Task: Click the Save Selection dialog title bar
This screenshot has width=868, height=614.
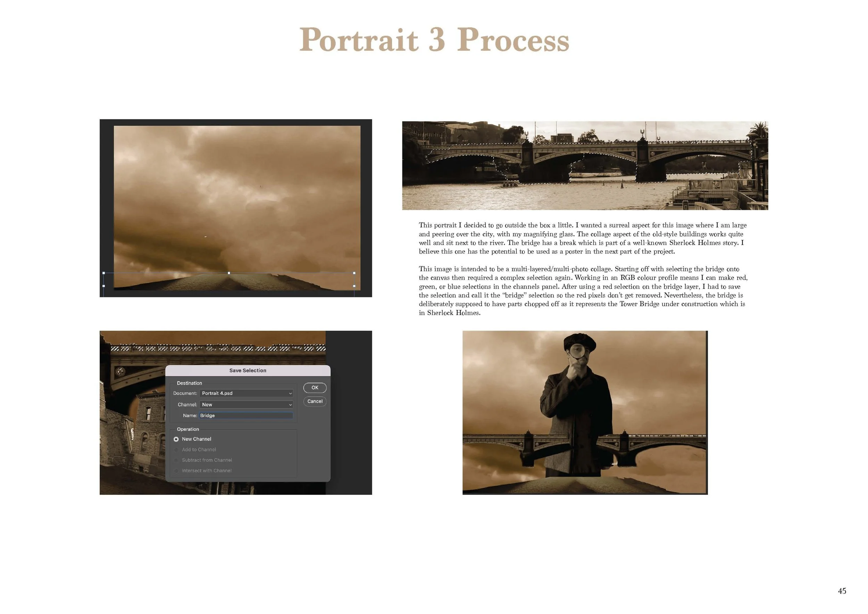Action: (248, 371)
